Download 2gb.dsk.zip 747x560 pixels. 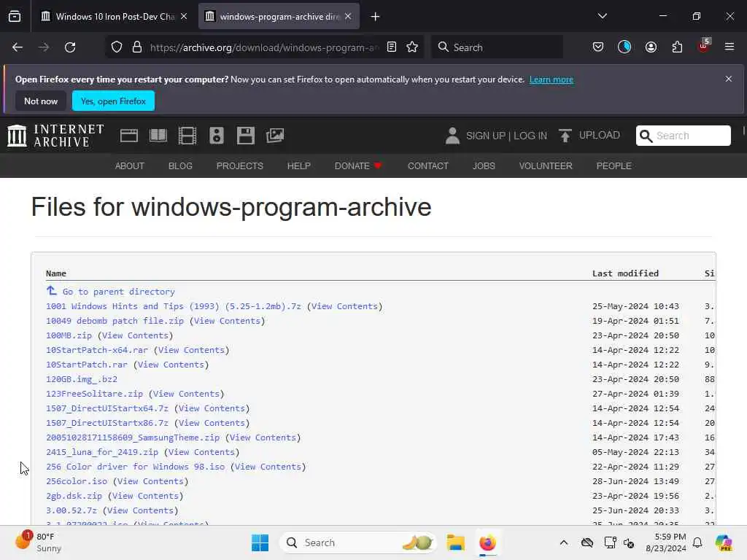(x=74, y=496)
